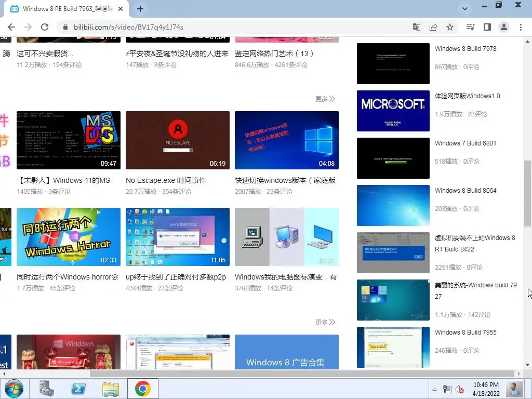Open sidebar video Windows 8 Build 7978
This screenshot has height=399, width=532.
click(x=465, y=48)
